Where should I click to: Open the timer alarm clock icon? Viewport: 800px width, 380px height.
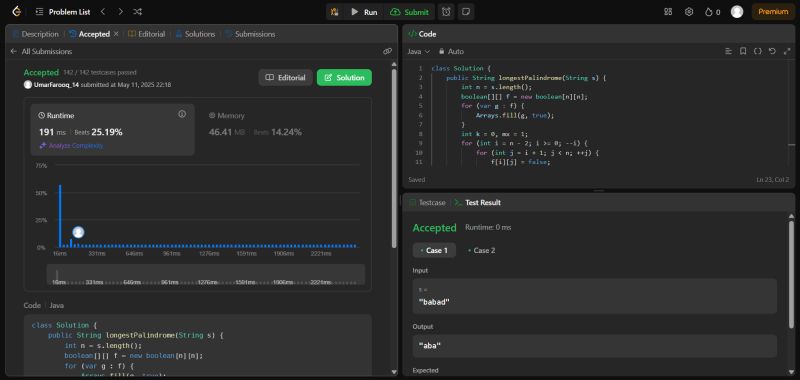pyautogui.click(x=446, y=12)
